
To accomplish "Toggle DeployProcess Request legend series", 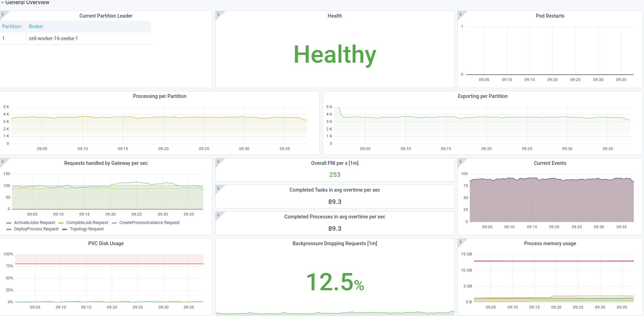I will [36, 229].
